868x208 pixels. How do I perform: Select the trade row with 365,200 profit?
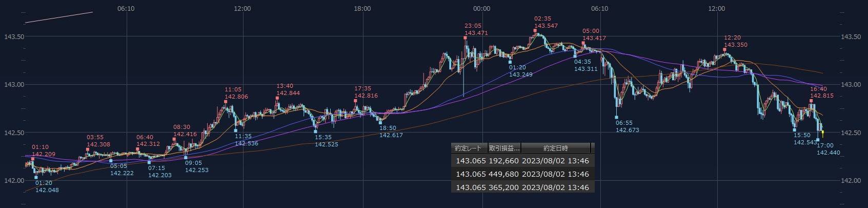(x=522, y=187)
